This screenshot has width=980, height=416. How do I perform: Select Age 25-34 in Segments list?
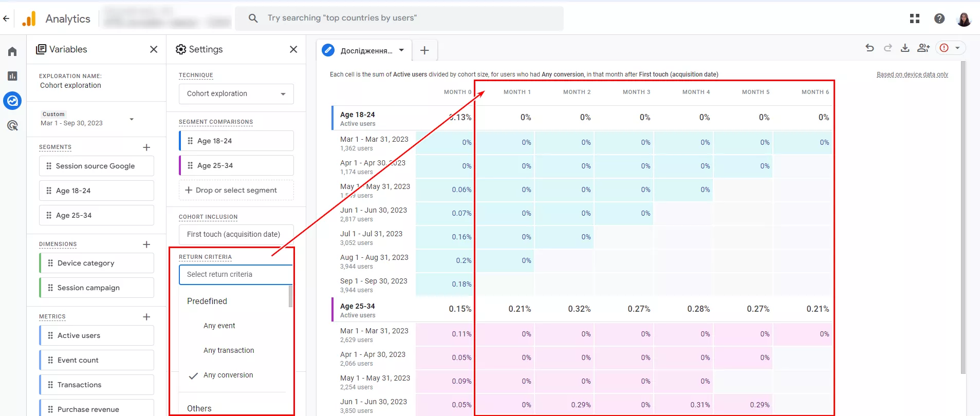pos(97,216)
